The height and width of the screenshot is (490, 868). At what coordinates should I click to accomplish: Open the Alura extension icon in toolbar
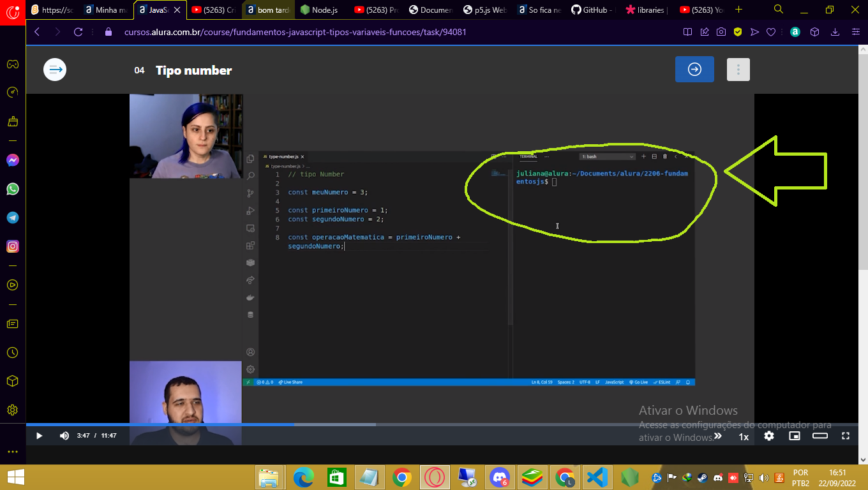(x=795, y=32)
